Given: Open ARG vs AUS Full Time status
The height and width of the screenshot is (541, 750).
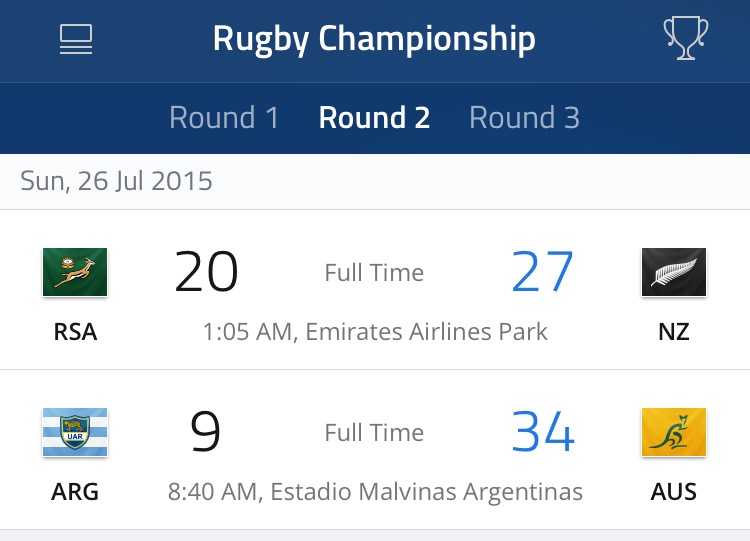Looking at the screenshot, I should [375, 433].
